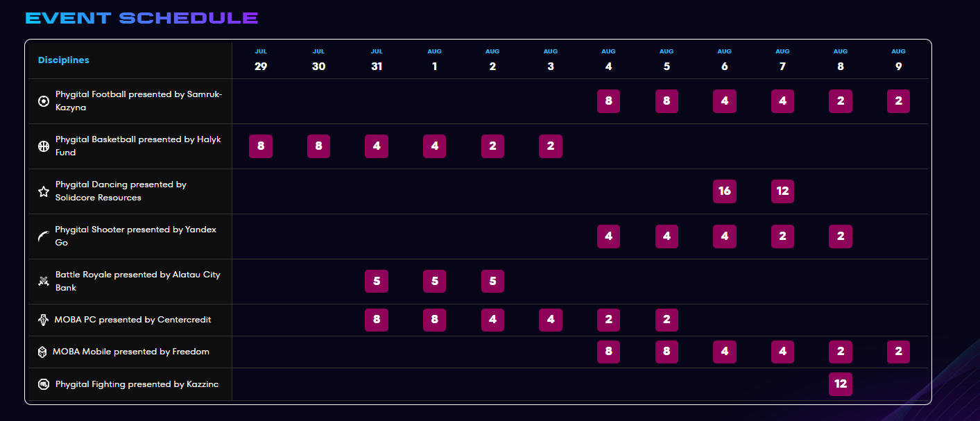980x421 pixels.
Task: Select Phygital Fighting 12 badge on Aug 8
Action: [x=841, y=384]
